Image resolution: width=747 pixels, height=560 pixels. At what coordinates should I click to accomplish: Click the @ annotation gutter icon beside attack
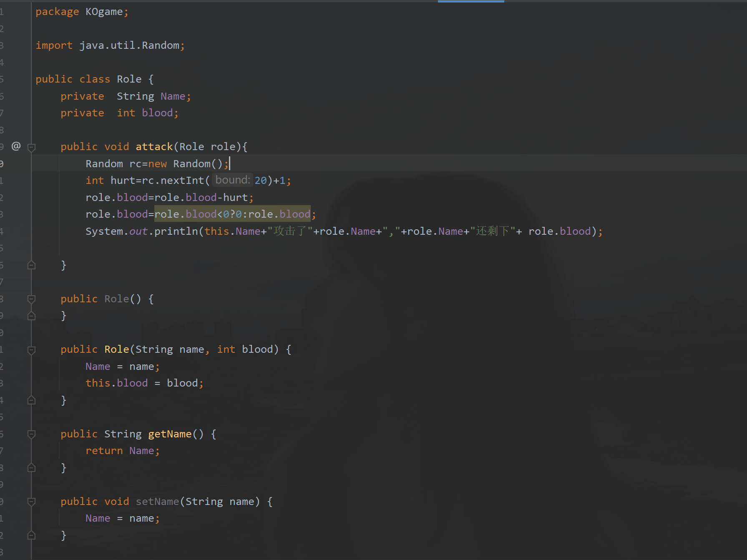click(x=16, y=146)
